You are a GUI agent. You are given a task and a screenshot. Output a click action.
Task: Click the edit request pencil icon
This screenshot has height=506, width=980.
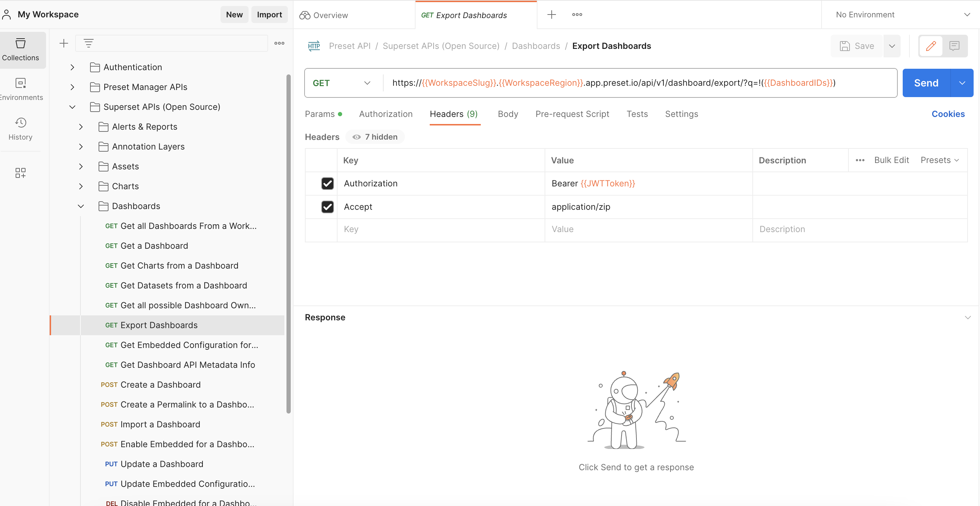931,46
